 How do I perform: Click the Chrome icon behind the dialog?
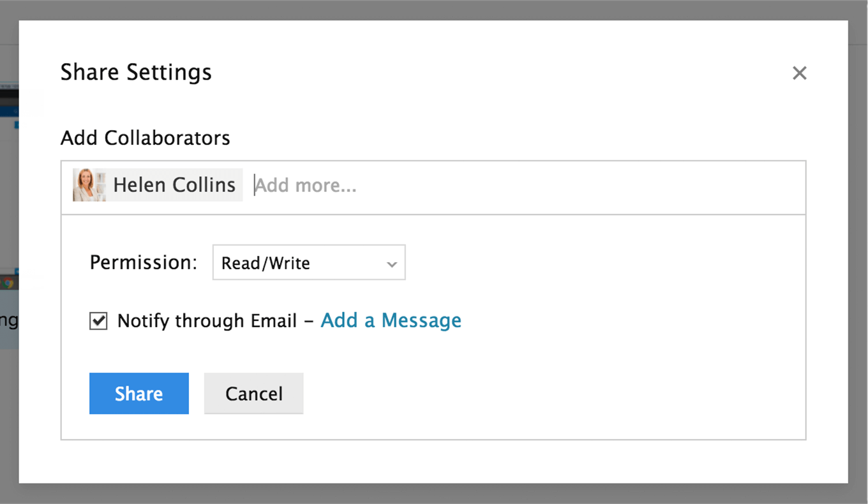[x=8, y=282]
